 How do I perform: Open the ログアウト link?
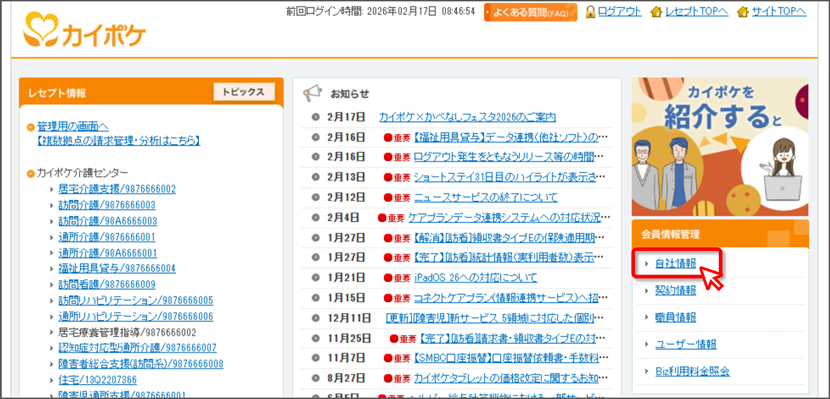(x=620, y=11)
